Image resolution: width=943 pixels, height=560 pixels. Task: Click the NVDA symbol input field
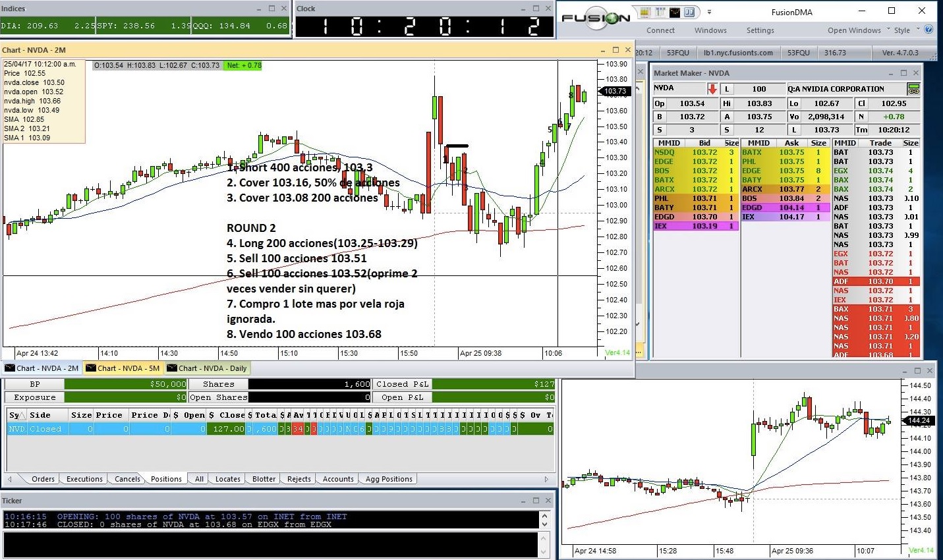(679, 89)
